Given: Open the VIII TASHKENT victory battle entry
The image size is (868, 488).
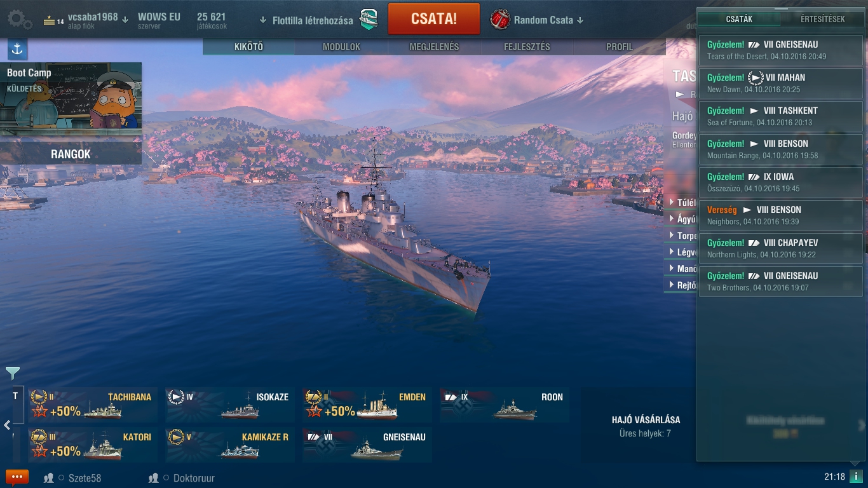Looking at the screenshot, I should click(781, 116).
